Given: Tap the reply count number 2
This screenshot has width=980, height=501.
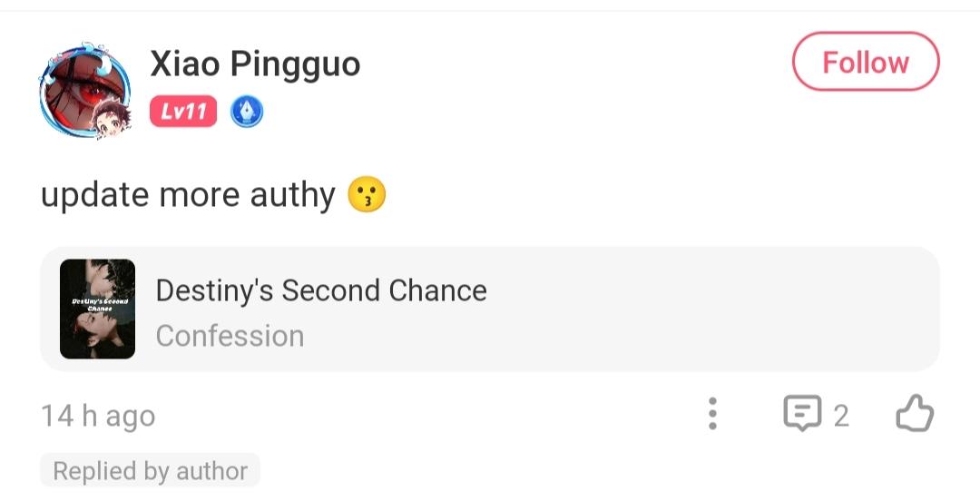Looking at the screenshot, I should (841, 416).
